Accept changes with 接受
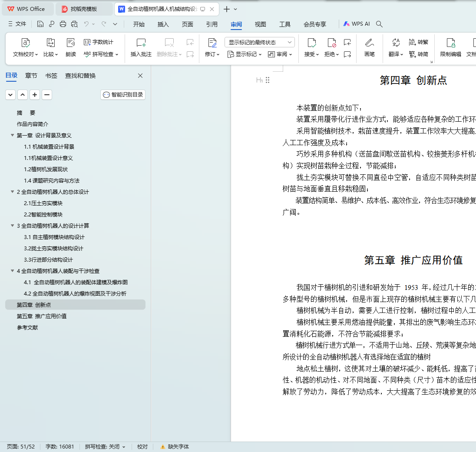This screenshot has height=452, width=476. (311, 47)
